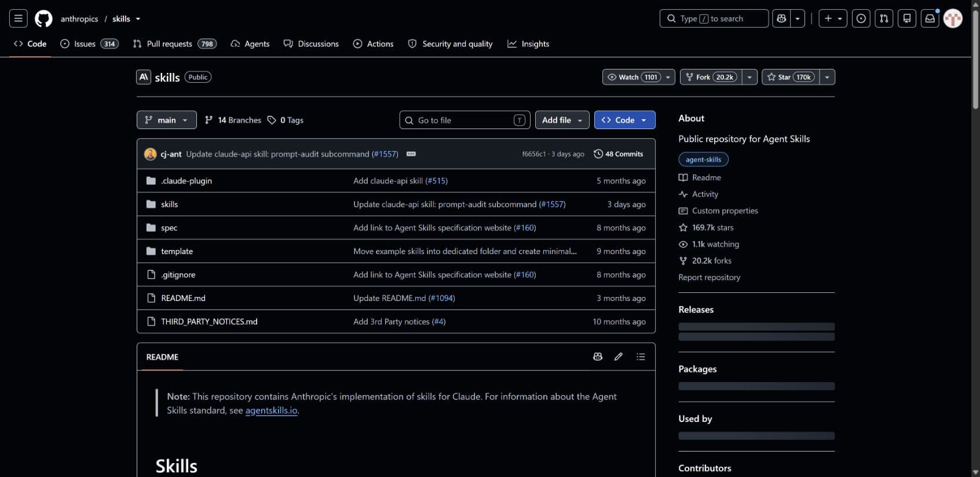Open Copilot dropdown arrow in header
Image resolution: width=980 pixels, height=477 pixels.
click(798, 19)
